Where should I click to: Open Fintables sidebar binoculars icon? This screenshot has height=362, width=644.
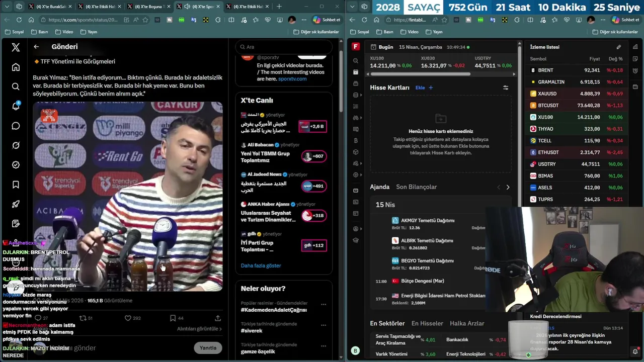356,118
